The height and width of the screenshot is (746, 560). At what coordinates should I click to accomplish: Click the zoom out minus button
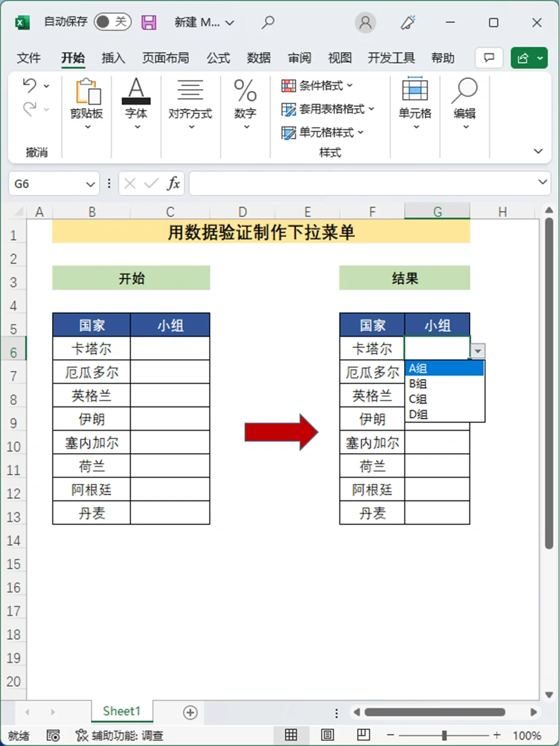point(391,735)
